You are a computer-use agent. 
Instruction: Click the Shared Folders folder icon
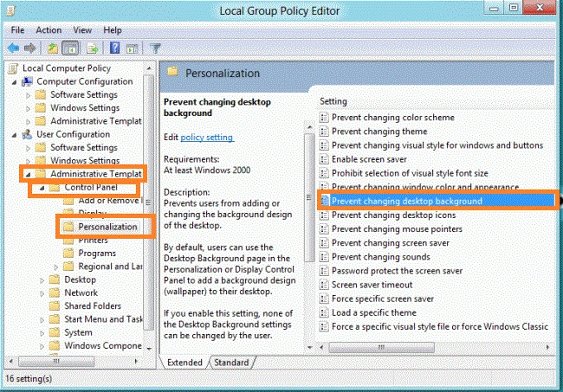point(55,306)
